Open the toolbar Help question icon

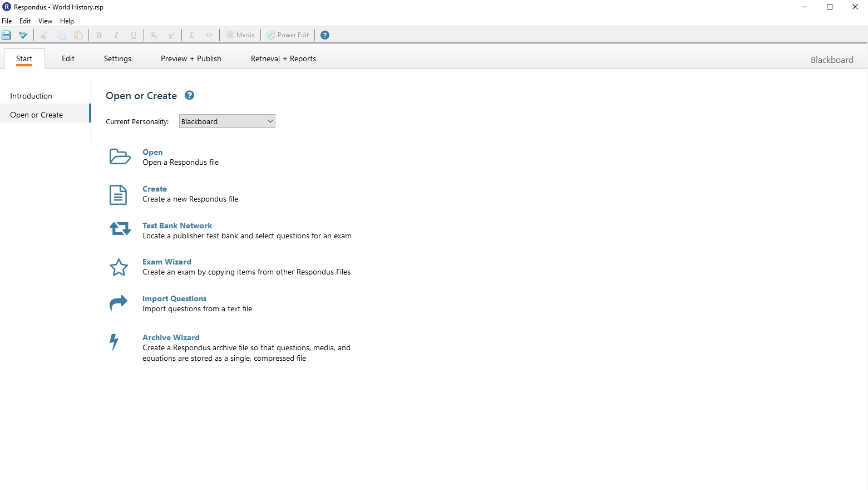tap(325, 35)
